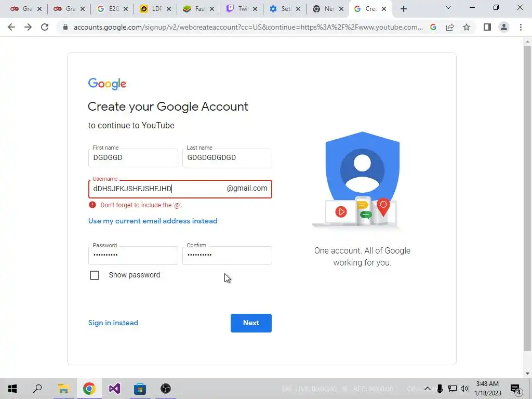
Task: Switch to the LDF tab
Action: (151, 9)
